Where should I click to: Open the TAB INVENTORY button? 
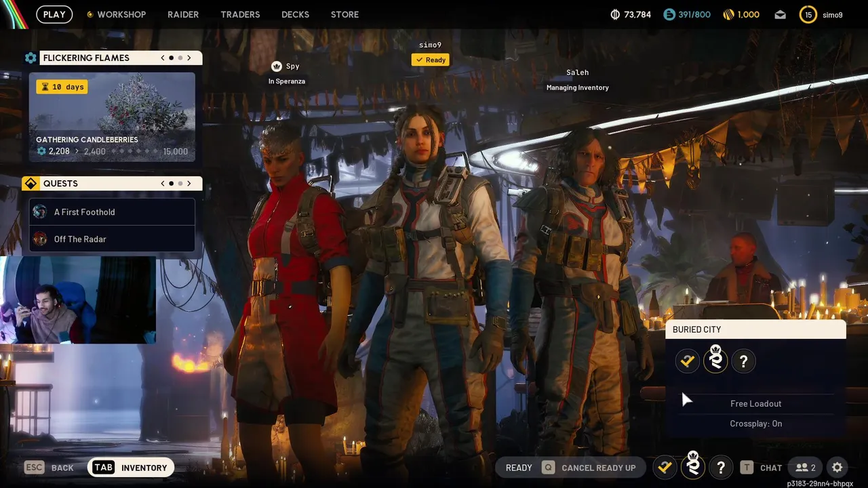click(132, 468)
